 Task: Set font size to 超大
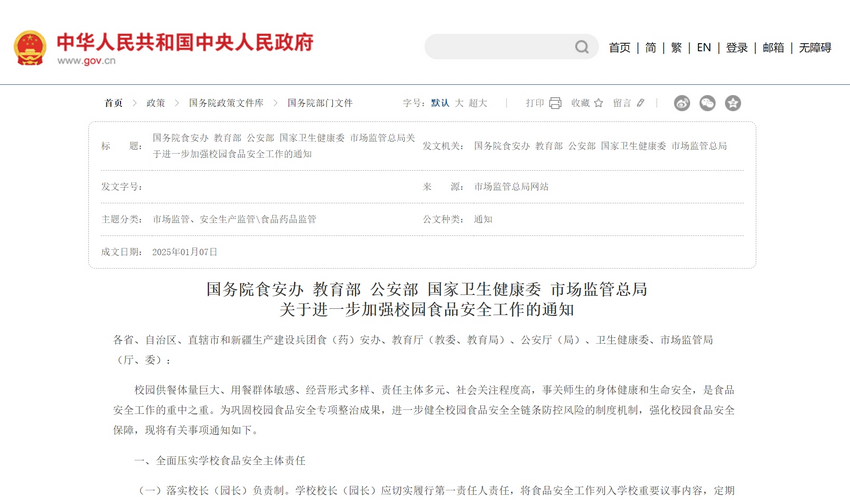pyautogui.click(x=478, y=103)
